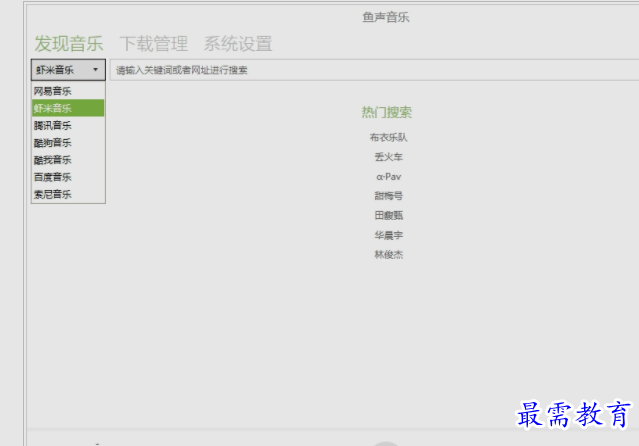Pick 酷我音乐 as the music source
The height and width of the screenshot is (446, 639).
pos(68,160)
